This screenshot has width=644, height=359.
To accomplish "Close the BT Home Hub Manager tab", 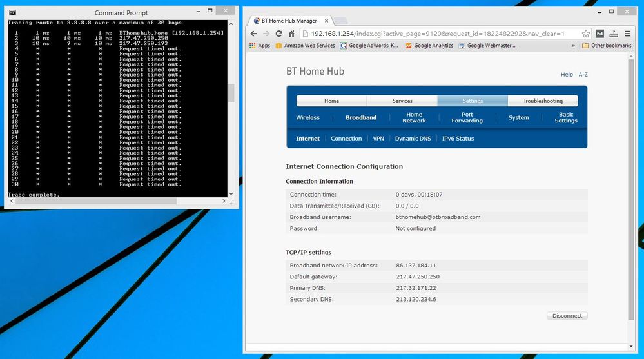I will (327, 21).
